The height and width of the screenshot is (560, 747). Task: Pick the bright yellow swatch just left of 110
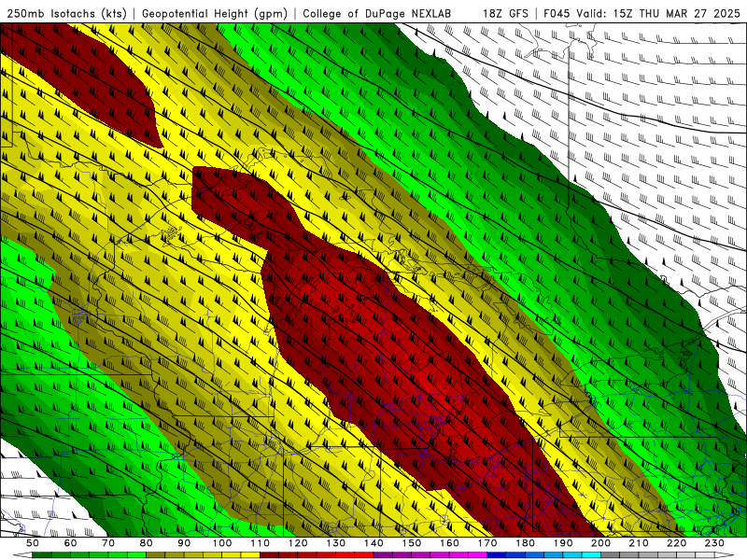click(250, 555)
